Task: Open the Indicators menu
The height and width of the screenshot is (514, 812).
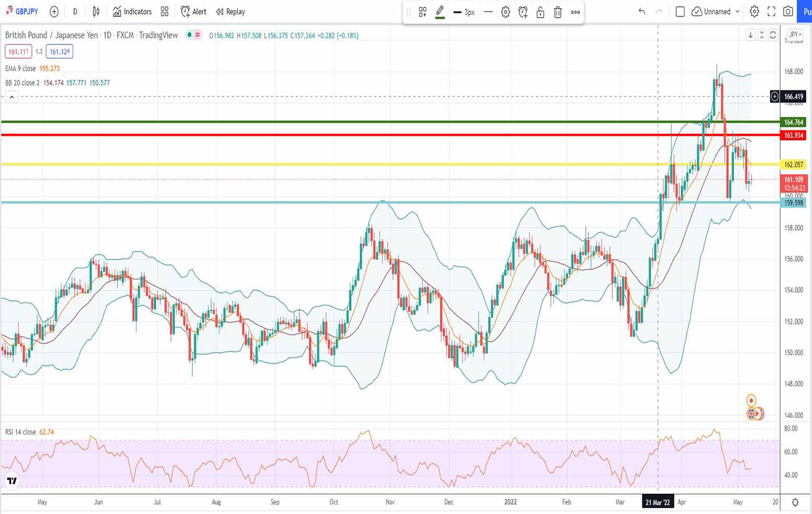Action: tap(133, 11)
